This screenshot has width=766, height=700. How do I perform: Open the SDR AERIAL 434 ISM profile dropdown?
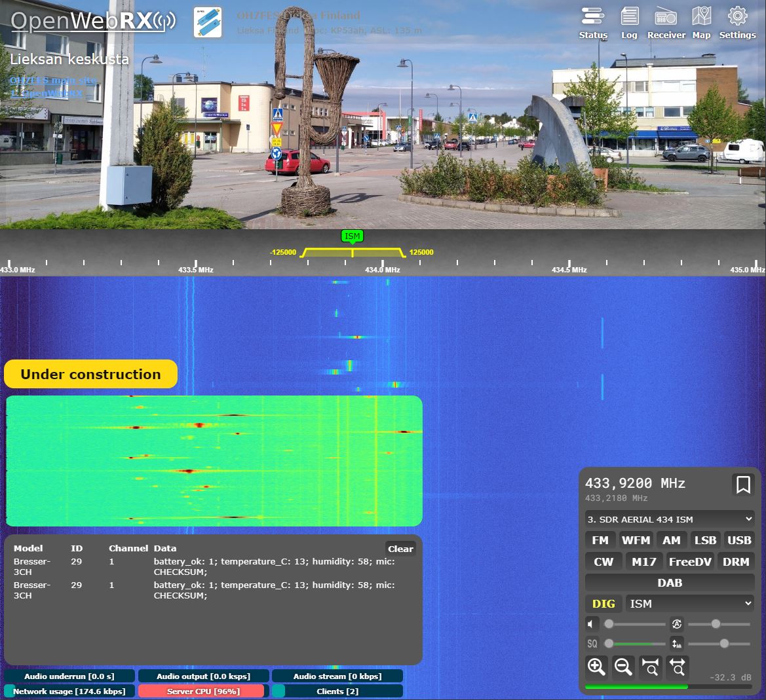click(x=670, y=519)
